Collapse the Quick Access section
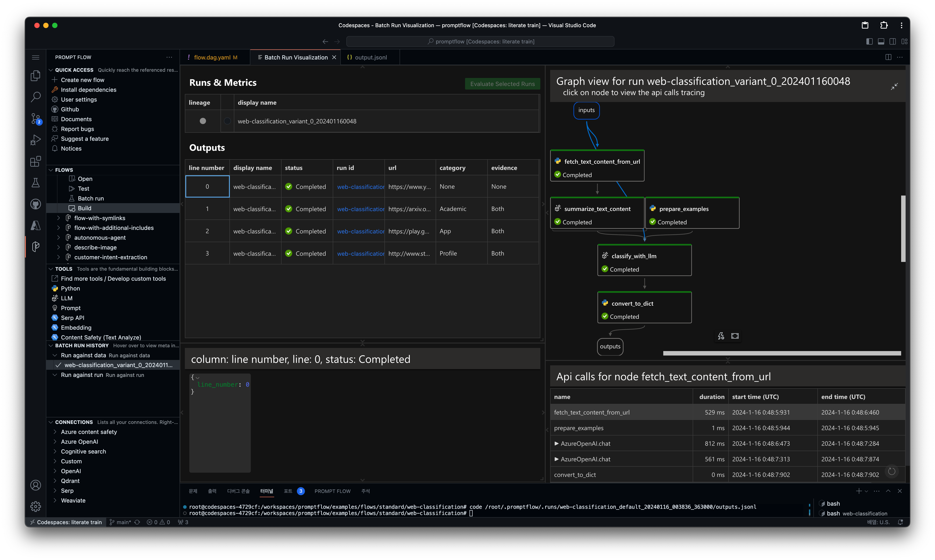Screen dimensions: 935x560 (x=51, y=70)
